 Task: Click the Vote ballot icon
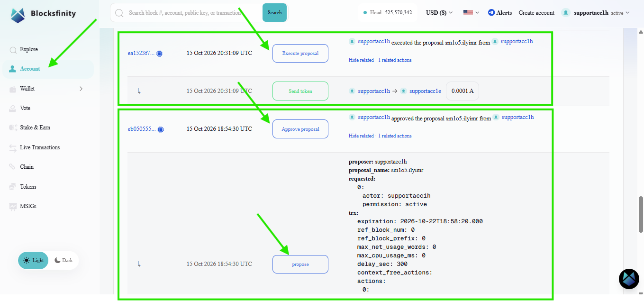[13, 109]
